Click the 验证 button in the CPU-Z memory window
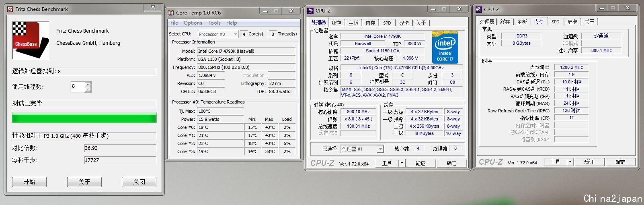 (x=589, y=162)
